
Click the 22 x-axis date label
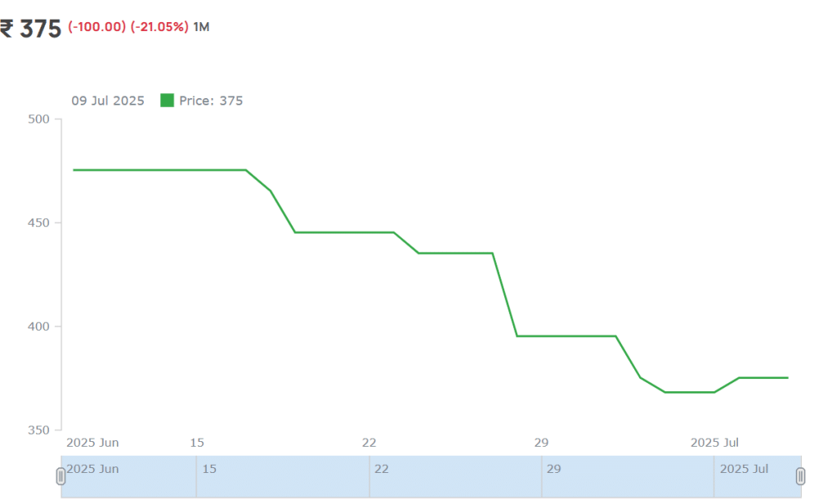(x=369, y=443)
